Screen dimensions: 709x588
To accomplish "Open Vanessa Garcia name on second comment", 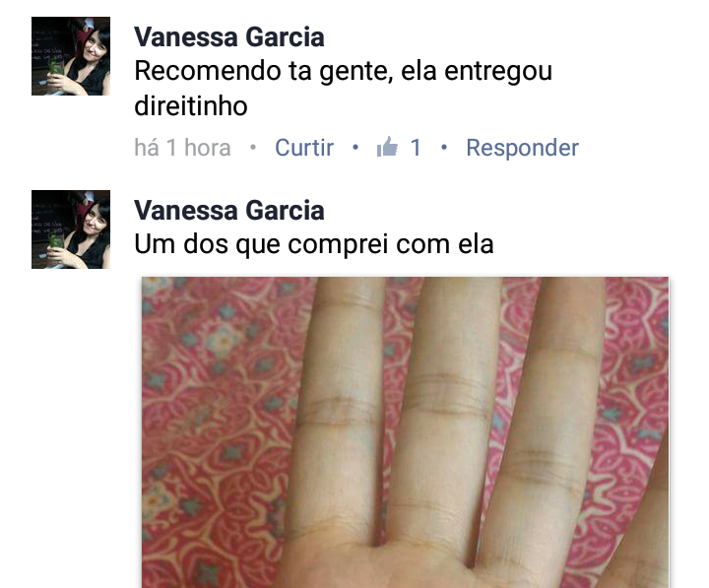I will coord(229,210).
